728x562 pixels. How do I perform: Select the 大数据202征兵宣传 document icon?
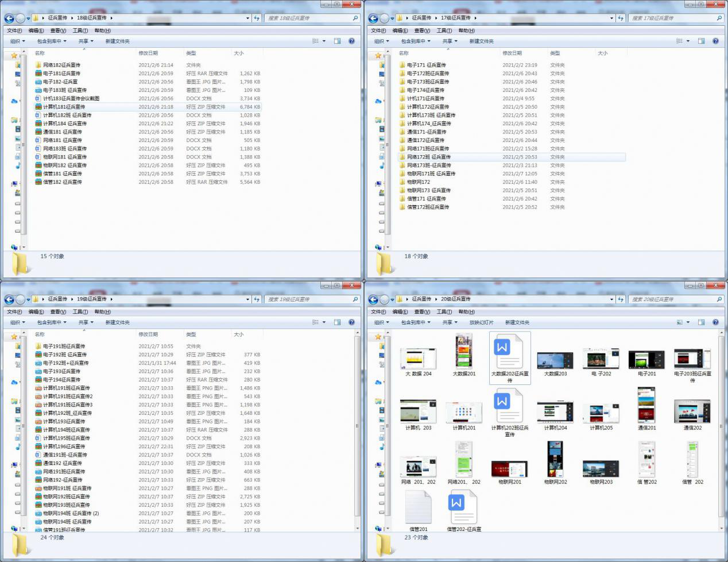pos(509,353)
